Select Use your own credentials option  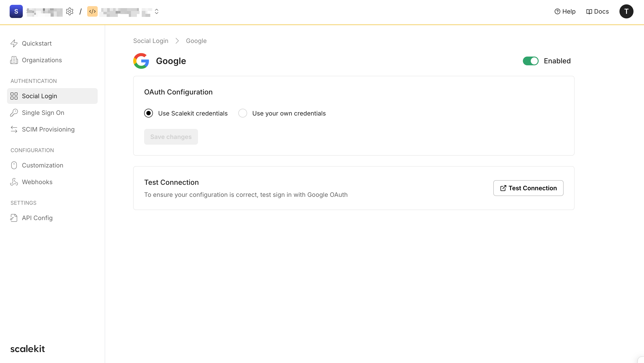242,113
